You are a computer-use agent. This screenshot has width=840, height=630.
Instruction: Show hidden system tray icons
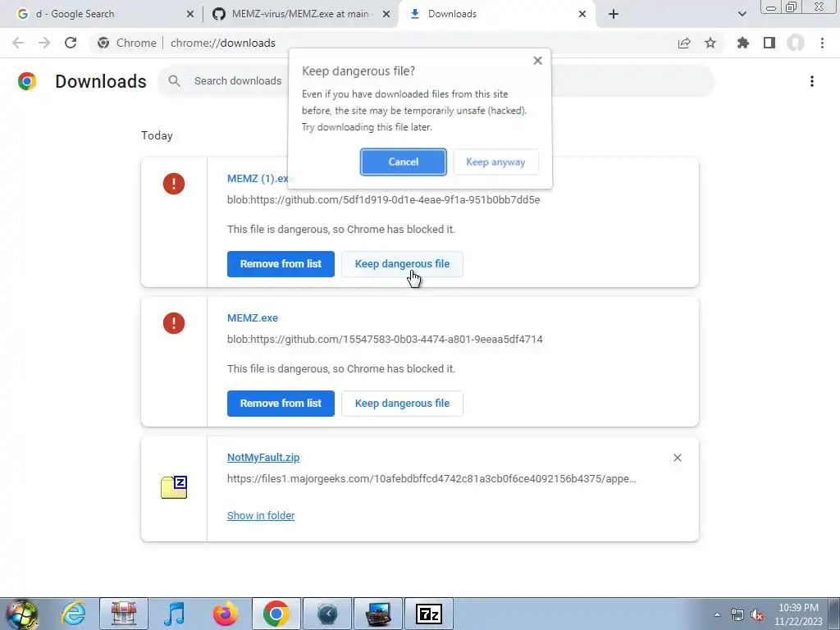(717, 614)
